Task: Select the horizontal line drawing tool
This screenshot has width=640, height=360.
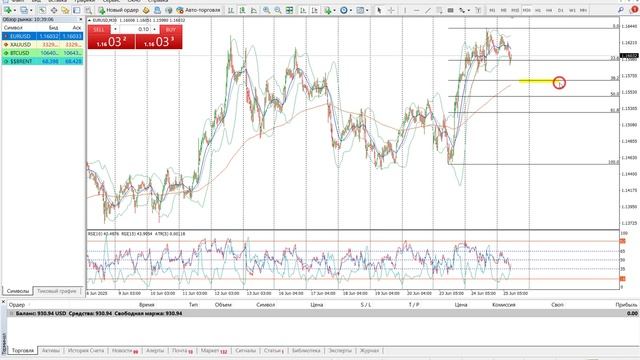Action: click(x=416, y=10)
